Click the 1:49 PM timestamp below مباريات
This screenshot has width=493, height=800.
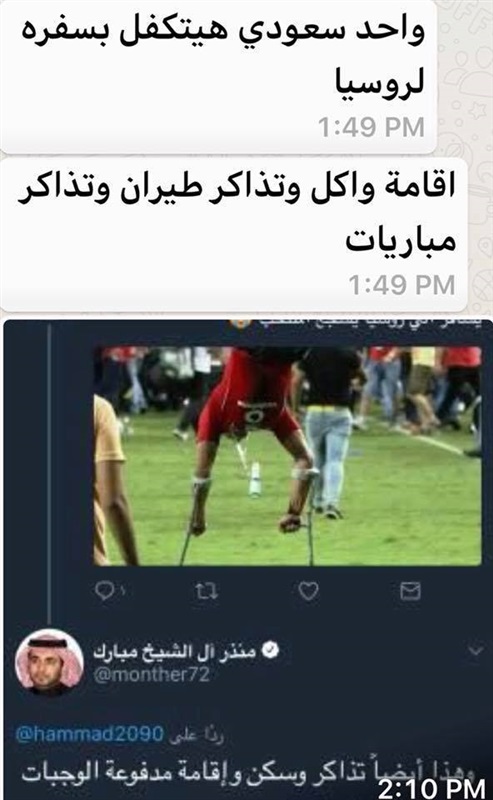[x=402, y=285]
